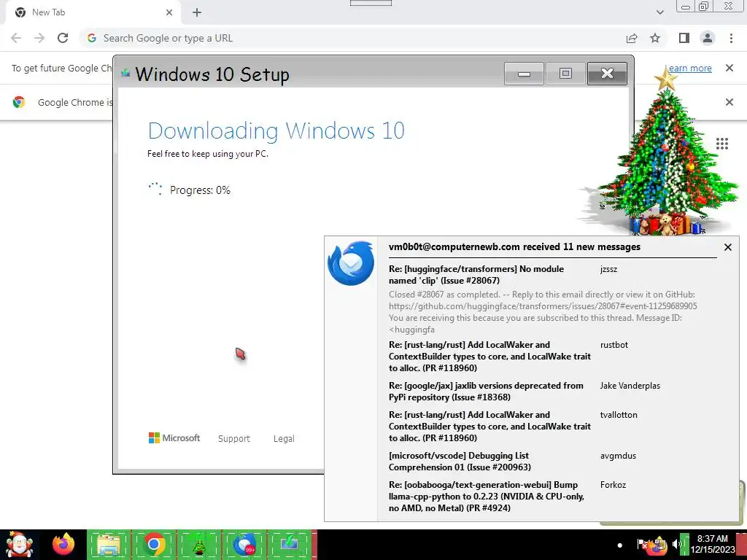Show the taskbar clock and date
The height and width of the screenshot is (560, 747).
[x=713, y=544]
